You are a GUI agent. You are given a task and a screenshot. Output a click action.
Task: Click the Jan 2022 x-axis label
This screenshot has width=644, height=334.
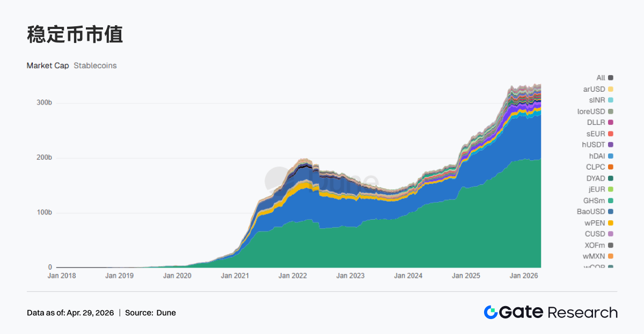[x=292, y=276]
